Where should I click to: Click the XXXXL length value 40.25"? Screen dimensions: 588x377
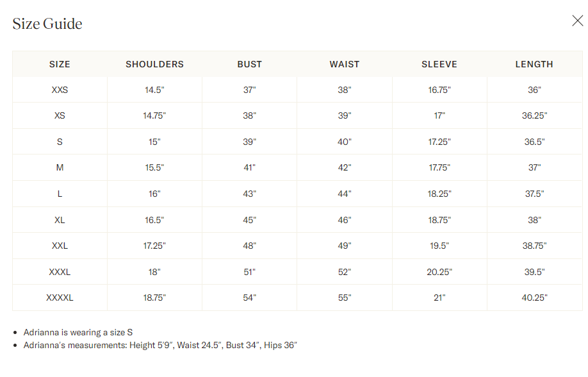(x=534, y=297)
